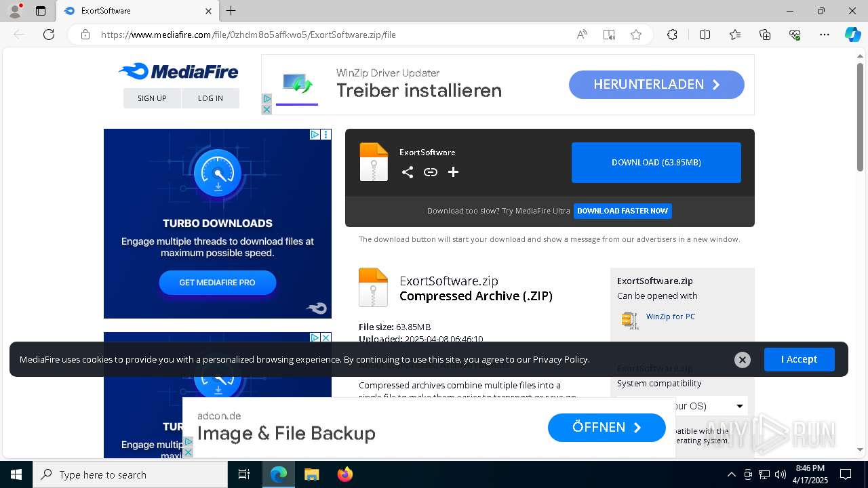The image size is (868, 488).
Task: Open Task View on taskbar
Action: (244, 474)
